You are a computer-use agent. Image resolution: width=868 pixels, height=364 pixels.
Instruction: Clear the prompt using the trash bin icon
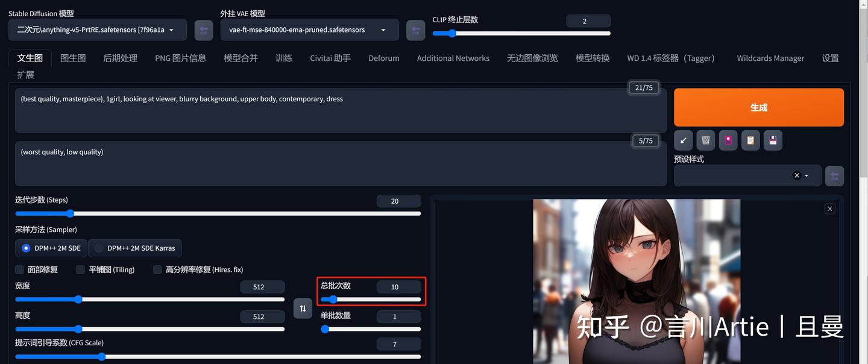[705, 140]
